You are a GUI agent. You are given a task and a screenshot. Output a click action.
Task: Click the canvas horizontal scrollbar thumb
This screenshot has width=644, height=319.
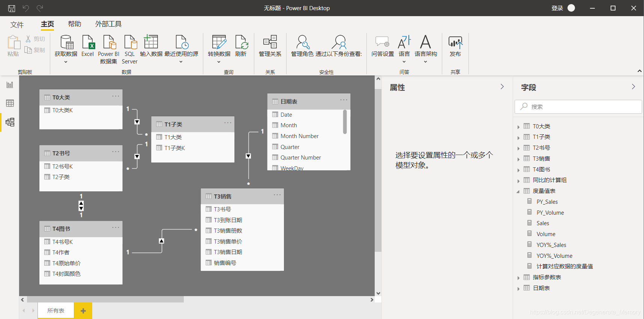coord(105,299)
